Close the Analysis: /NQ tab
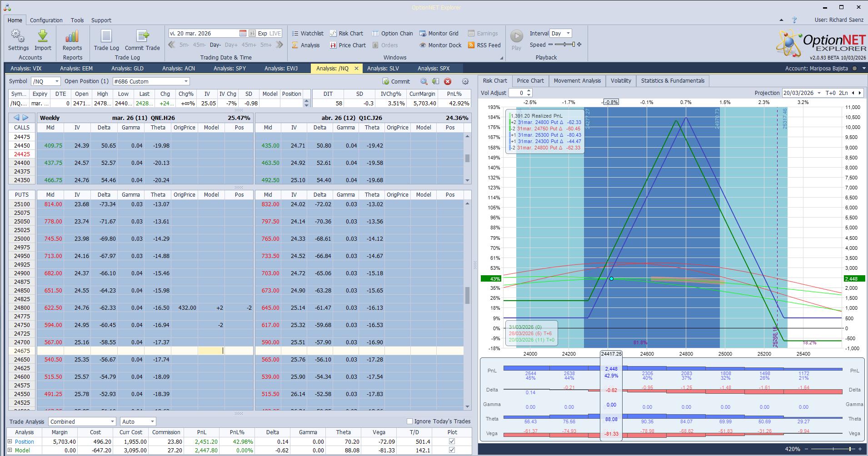 click(x=356, y=68)
